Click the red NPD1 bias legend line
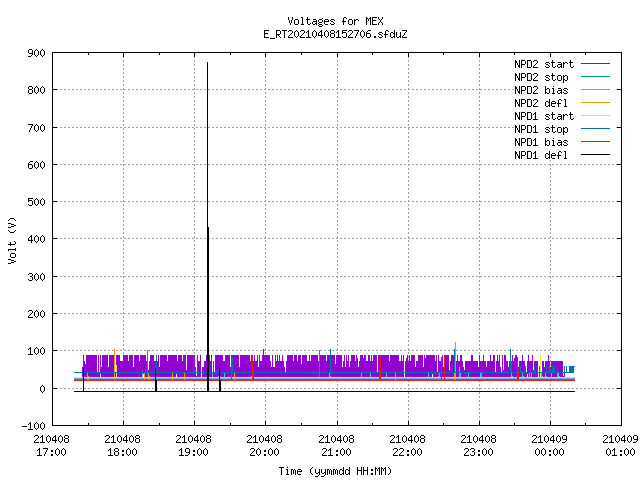The image size is (640, 480). tap(595, 142)
